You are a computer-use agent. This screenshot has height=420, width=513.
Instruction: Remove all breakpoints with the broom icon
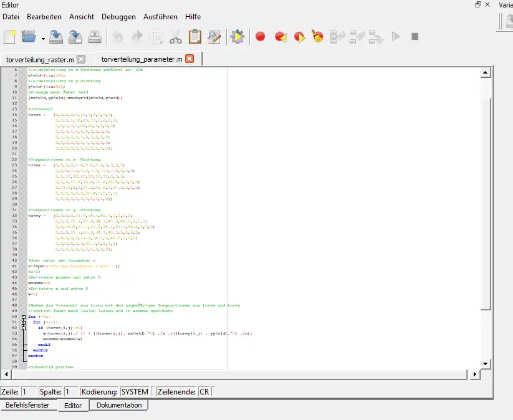(318, 37)
